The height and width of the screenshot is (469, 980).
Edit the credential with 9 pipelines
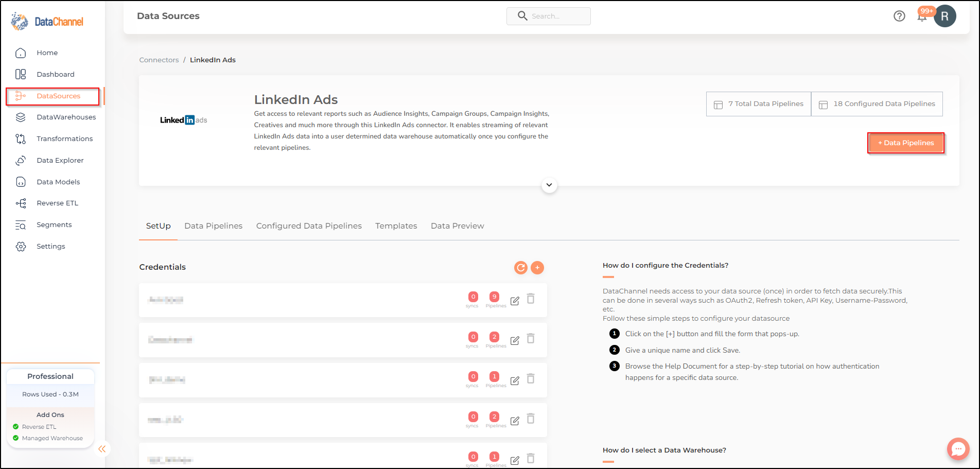click(515, 301)
